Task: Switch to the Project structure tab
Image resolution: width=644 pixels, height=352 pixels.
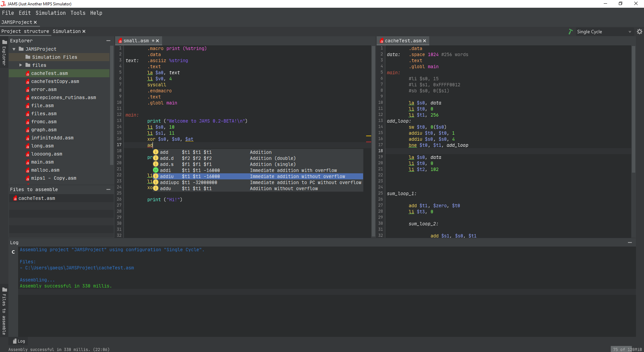Action: click(25, 31)
